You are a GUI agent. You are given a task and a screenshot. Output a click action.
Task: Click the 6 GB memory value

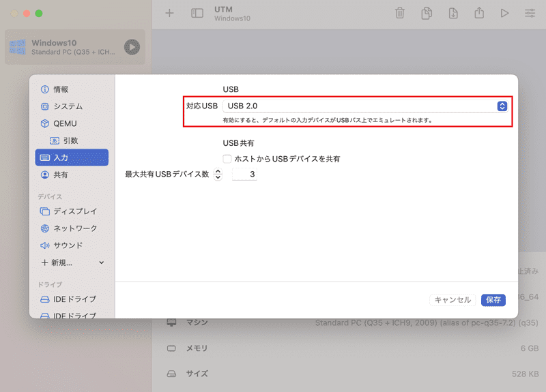tap(530, 348)
